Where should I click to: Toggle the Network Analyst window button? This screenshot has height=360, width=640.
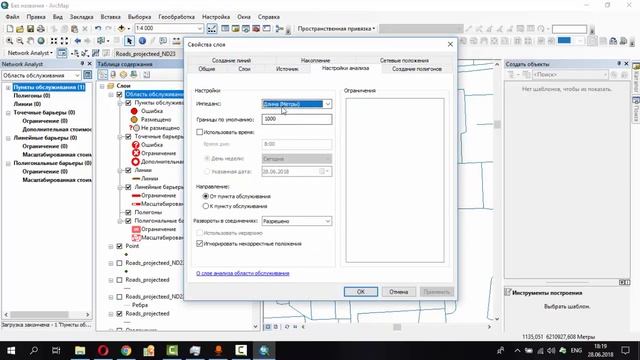pyautogui.click(x=62, y=53)
